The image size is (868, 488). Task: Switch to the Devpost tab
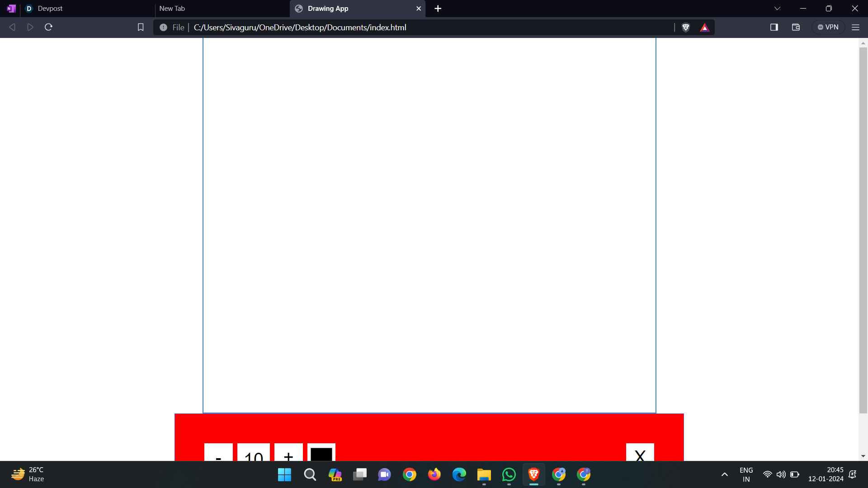(x=50, y=9)
